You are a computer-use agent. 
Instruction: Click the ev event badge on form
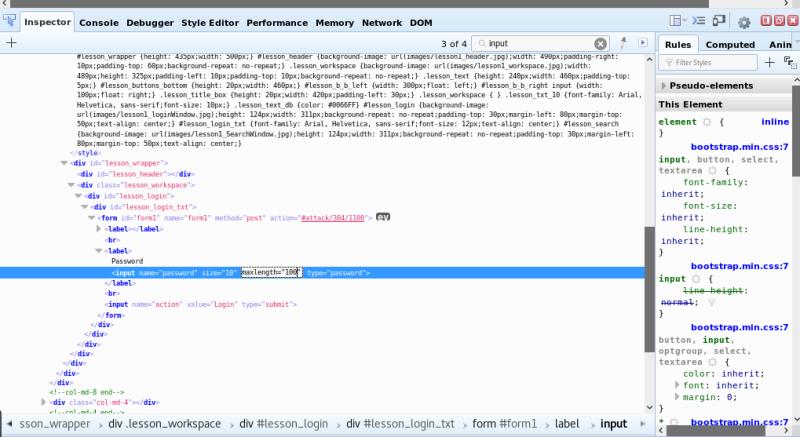tap(383, 217)
